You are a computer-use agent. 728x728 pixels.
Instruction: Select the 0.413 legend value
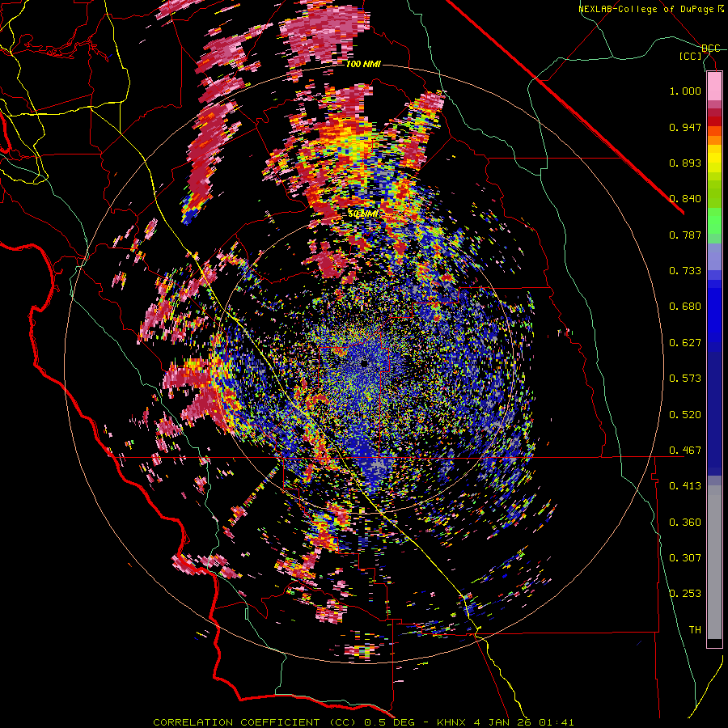(x=685, y=486)
